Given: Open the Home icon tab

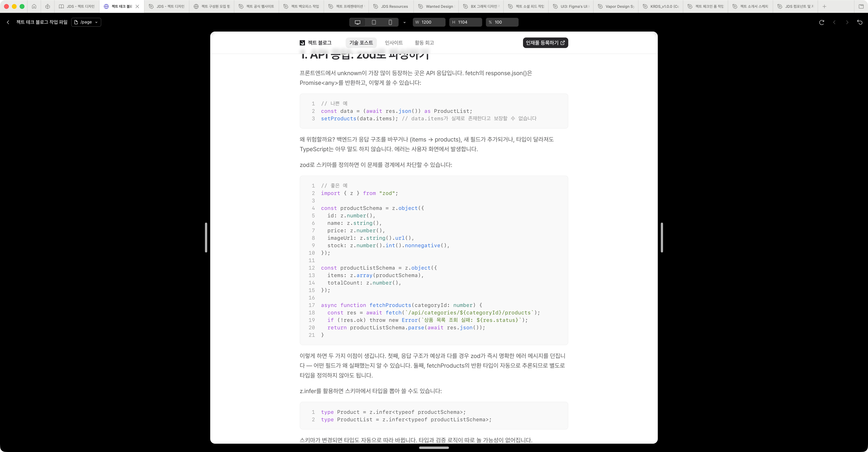Looking at the screenshot, I should (34, 6).
